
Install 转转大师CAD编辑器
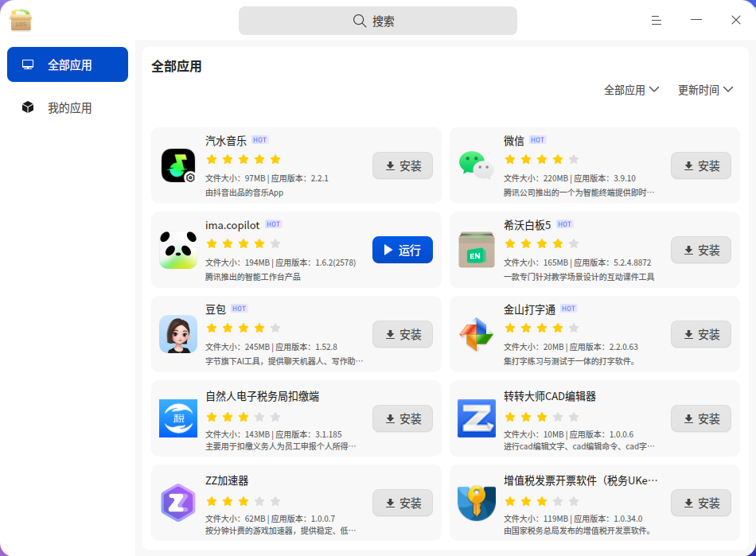[x=701, y=418]
